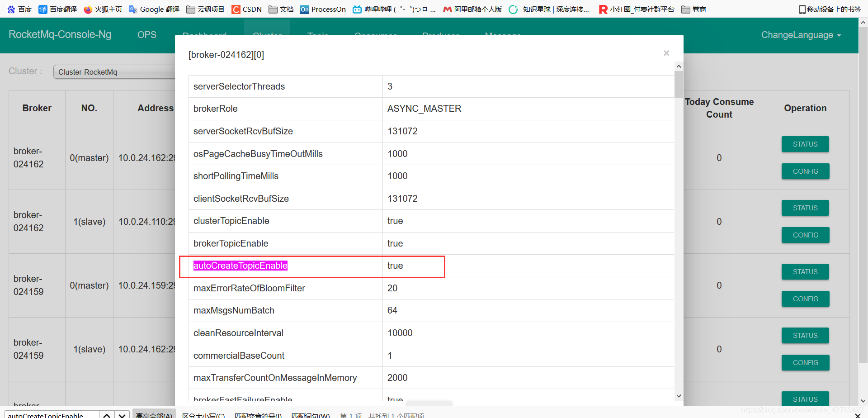
Task: Open the 百度 bookmark
Action: (19, 9)
